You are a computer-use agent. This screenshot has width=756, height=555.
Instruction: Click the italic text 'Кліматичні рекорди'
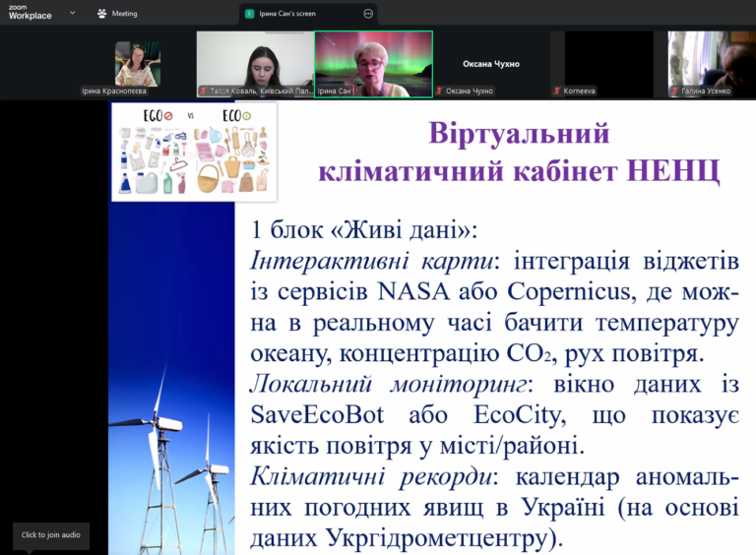(371, 476)
